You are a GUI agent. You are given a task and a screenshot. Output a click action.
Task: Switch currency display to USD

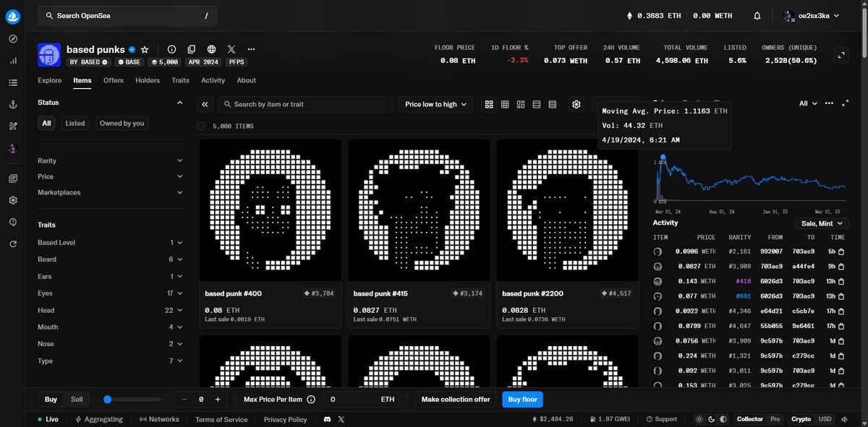click(825, 419)
